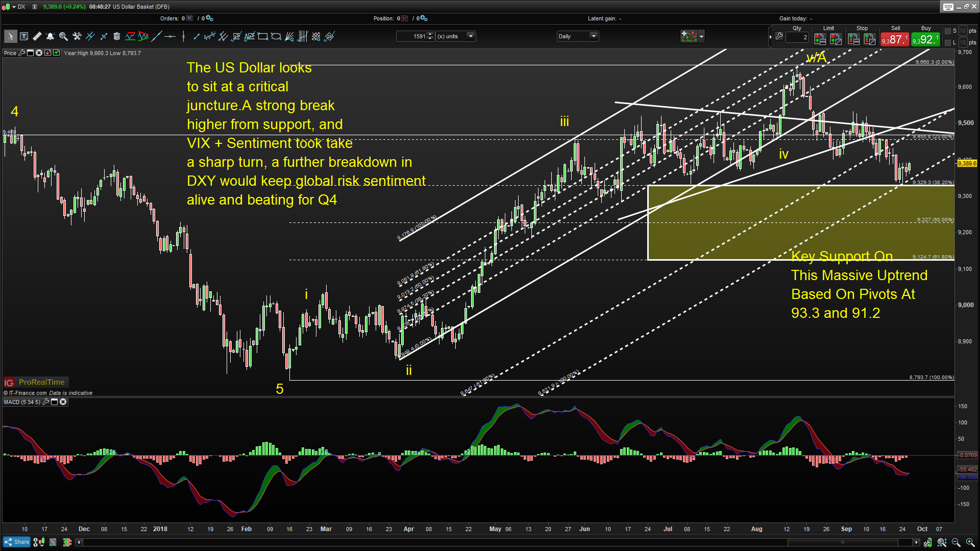The width and height of the screenshot is (980, 551).
Task: Collapse trading panel with left triangle
Action: click(771, 37)
